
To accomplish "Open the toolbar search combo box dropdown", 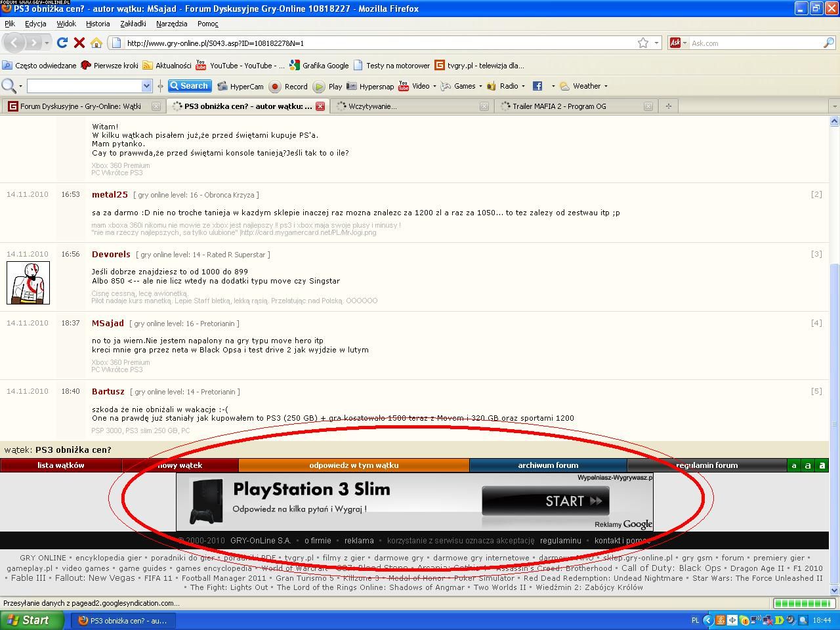I will pyautogui.click(x=146, y=86).
